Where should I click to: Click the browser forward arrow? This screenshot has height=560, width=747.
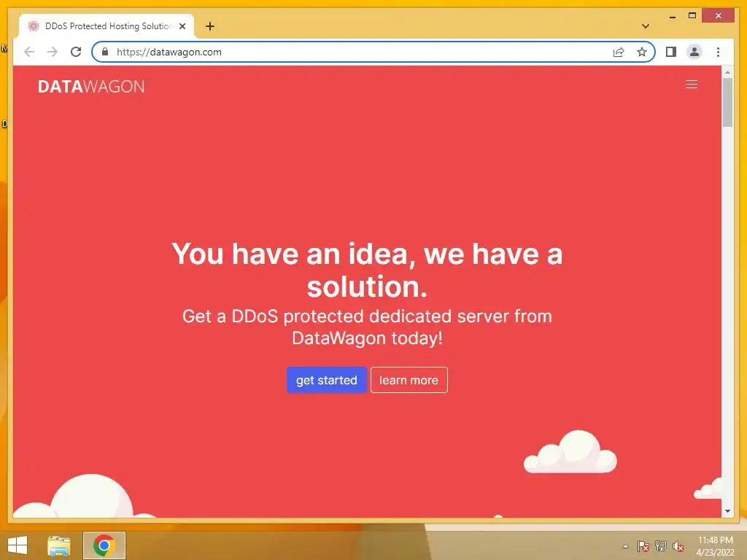pyautogui.click(x=53, y=52)
